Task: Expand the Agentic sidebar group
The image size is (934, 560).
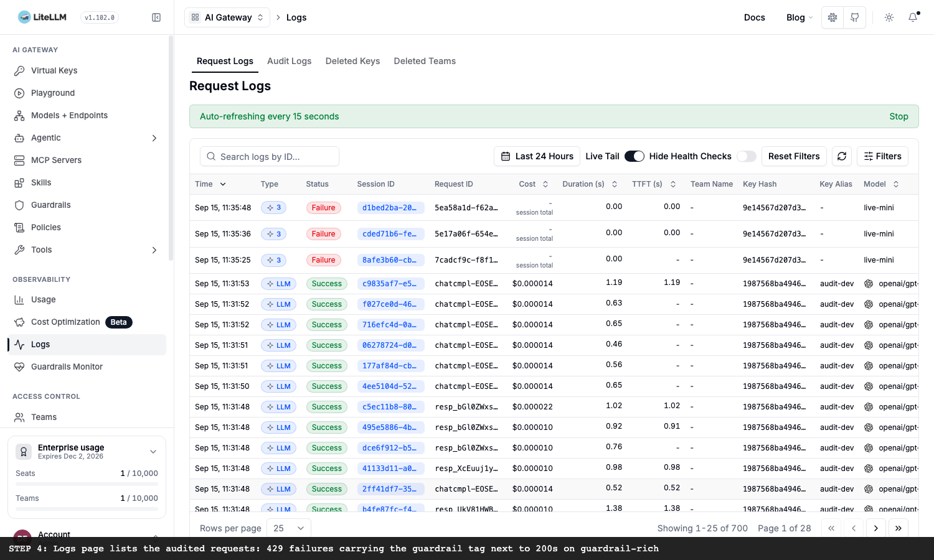Action: (87, 138)
